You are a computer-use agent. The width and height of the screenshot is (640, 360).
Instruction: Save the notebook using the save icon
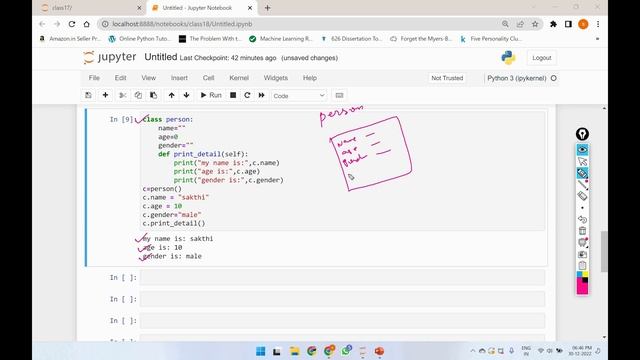[x=88, y=95]
